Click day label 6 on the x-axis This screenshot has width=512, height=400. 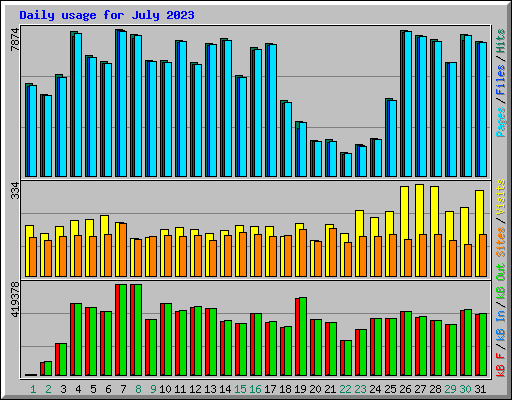point(108,389)
